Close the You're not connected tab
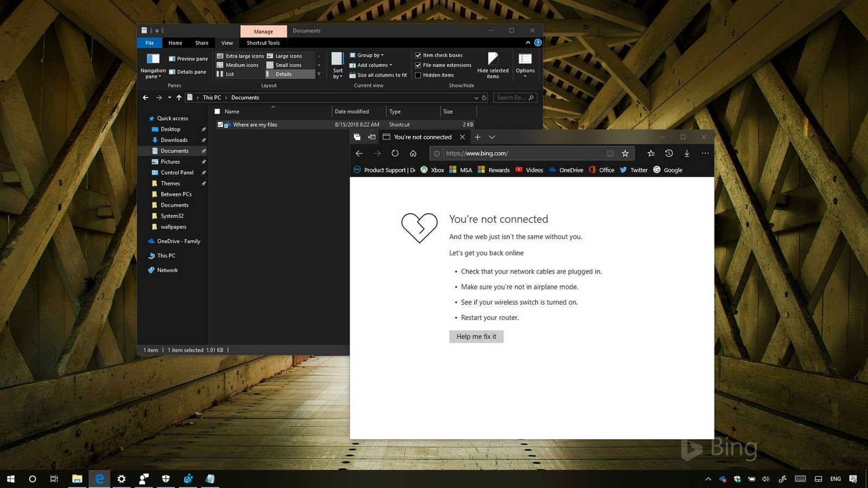 (462, 137)
